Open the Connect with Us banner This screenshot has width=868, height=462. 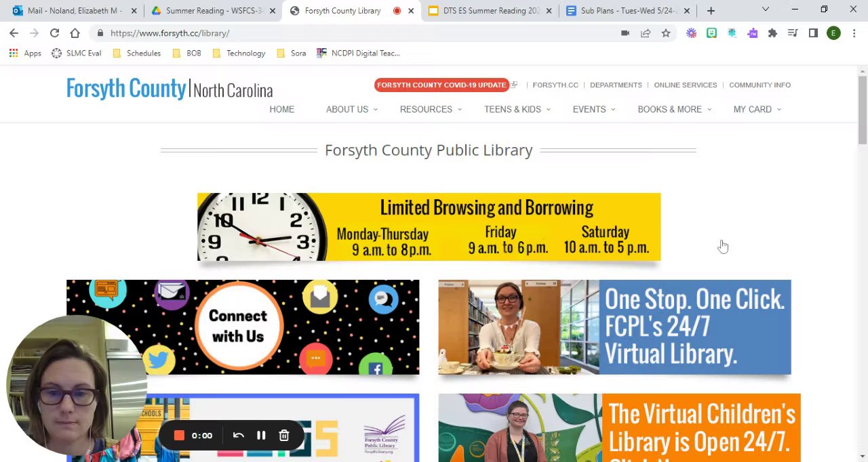(243, 327)
